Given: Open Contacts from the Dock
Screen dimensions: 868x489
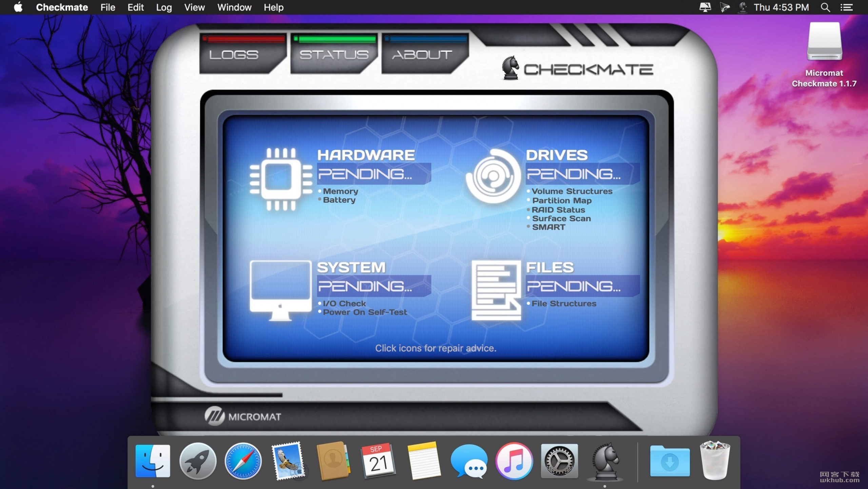Looking at the screenshot, I should tap(333, 461).
